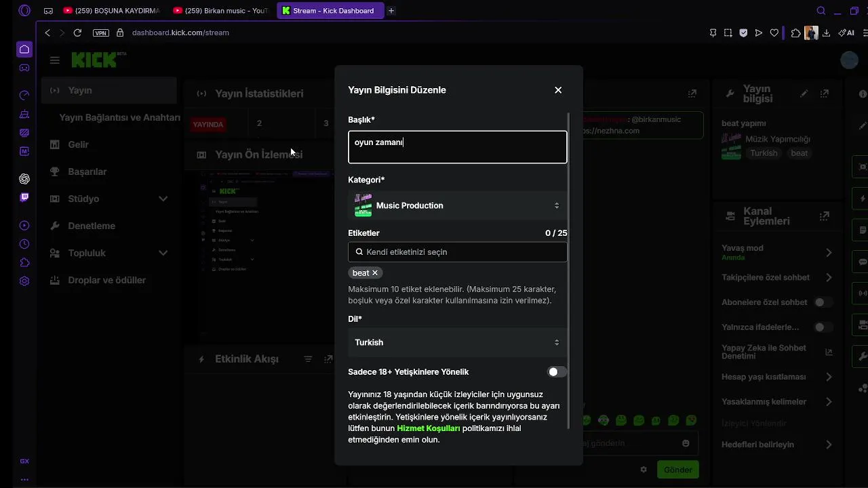Switch to Birkan music YouTube tab
The image size is (868, 488).
pos(221,11)
